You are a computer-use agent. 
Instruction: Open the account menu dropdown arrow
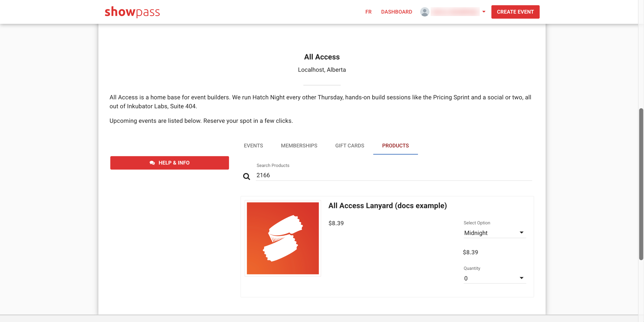(484, 12)
